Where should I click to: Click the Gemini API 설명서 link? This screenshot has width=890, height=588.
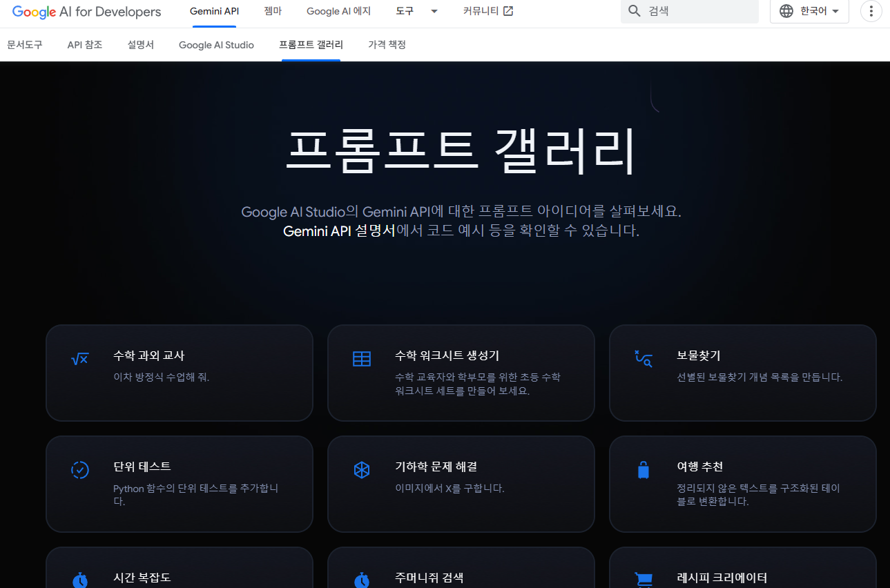pos(339,231)
